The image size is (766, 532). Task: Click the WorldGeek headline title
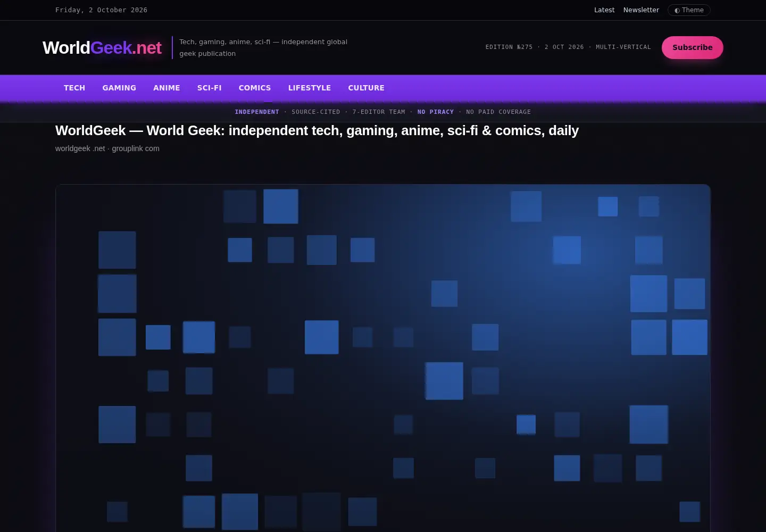pos(317,130)
